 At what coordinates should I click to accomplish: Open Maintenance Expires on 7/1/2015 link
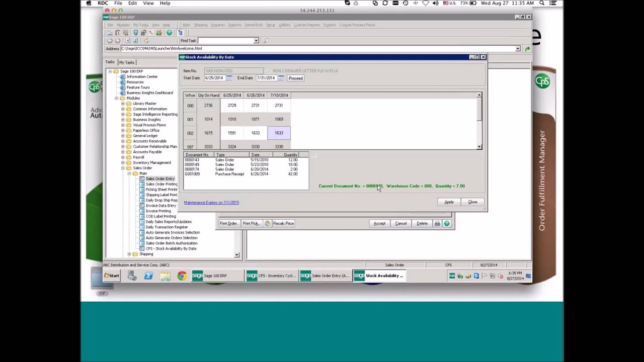(211, 203)
